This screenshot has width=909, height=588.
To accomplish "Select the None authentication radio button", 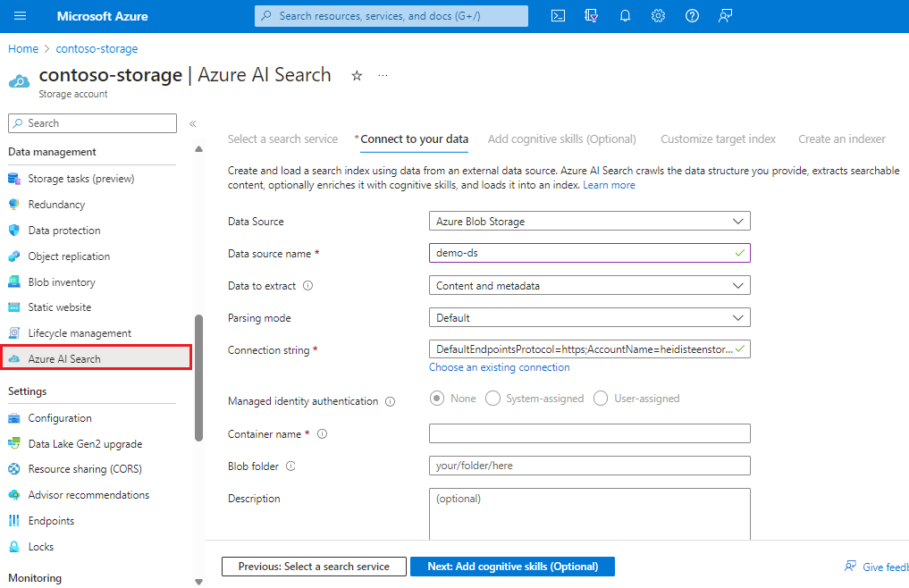I will [x=436, y=399].
